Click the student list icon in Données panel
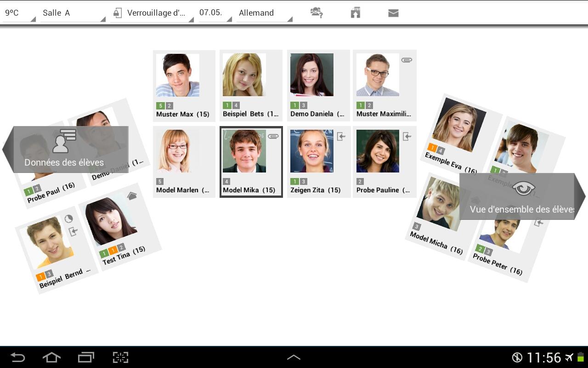The height and width of the screenshot is (368, 588). [64, 141]
